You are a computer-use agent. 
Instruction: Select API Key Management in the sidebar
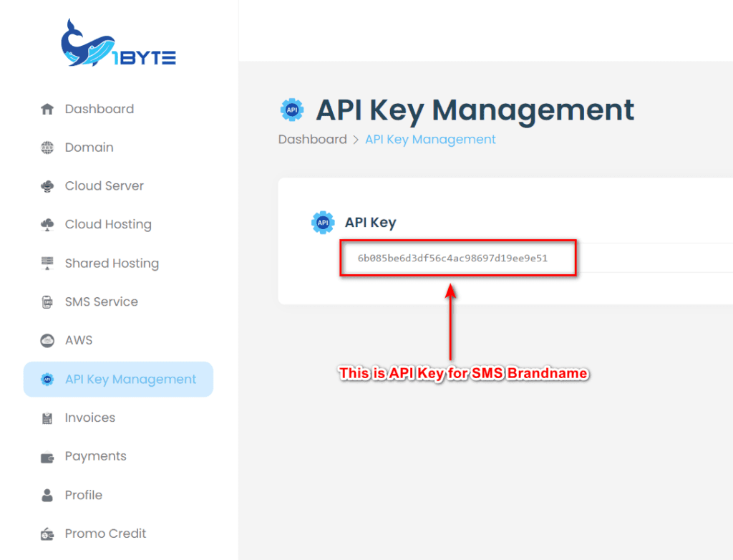[118, 379]
